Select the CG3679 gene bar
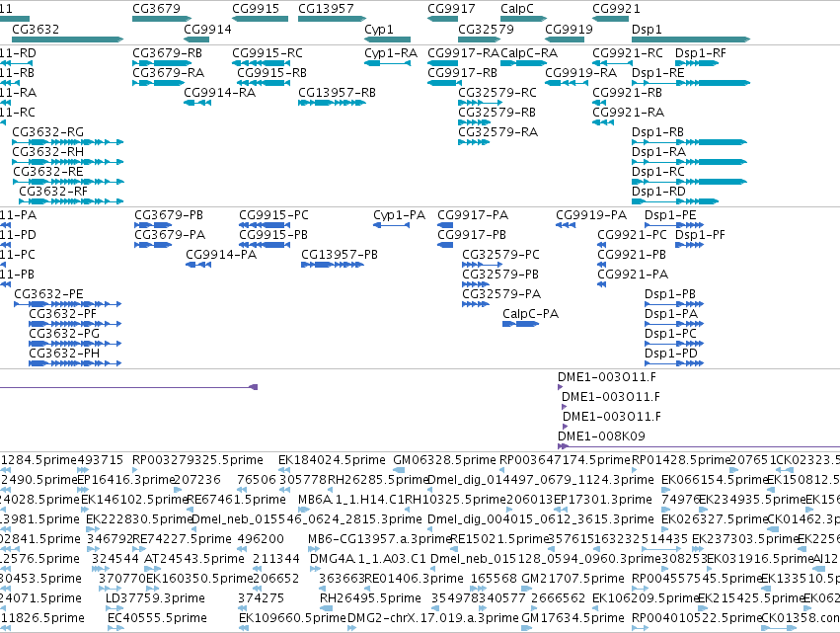The height and width of the screenshot is (633, 840). 162,20
